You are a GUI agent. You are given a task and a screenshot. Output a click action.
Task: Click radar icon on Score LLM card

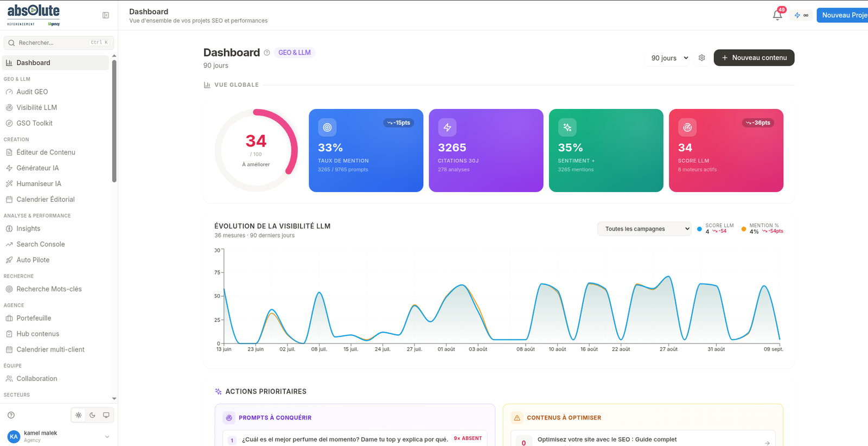pyautogui.click(x=687, y=128)
